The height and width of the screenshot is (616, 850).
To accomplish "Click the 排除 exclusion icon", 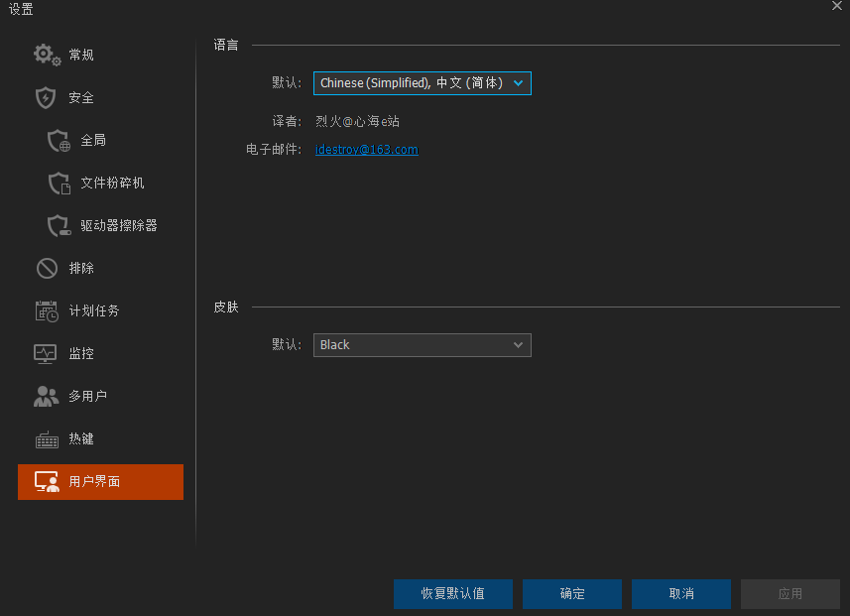I will 46,268.
